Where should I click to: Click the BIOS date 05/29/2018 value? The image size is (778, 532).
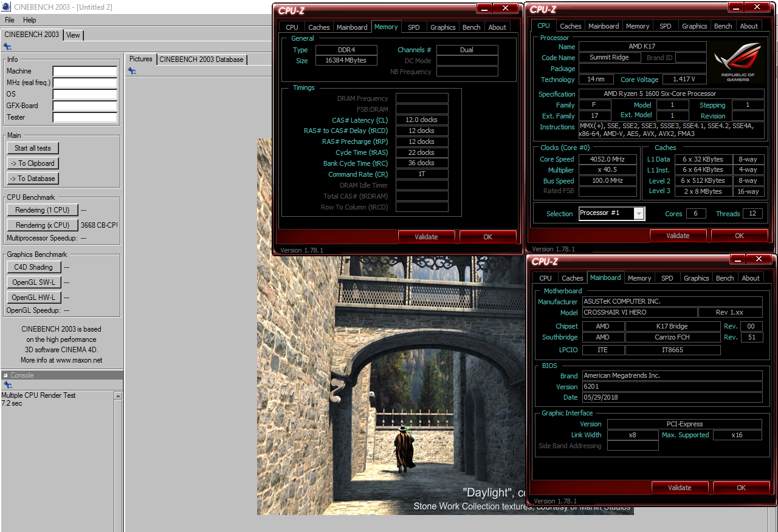pyautogui.click(x=672, y=398)
